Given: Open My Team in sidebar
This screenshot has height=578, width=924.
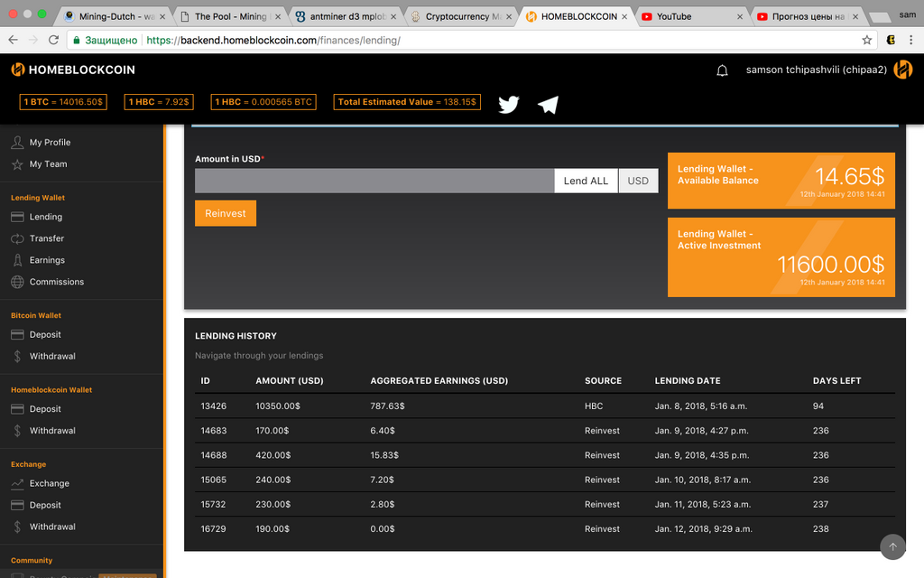Looking at the screenshot, I should tap(48, 164).
